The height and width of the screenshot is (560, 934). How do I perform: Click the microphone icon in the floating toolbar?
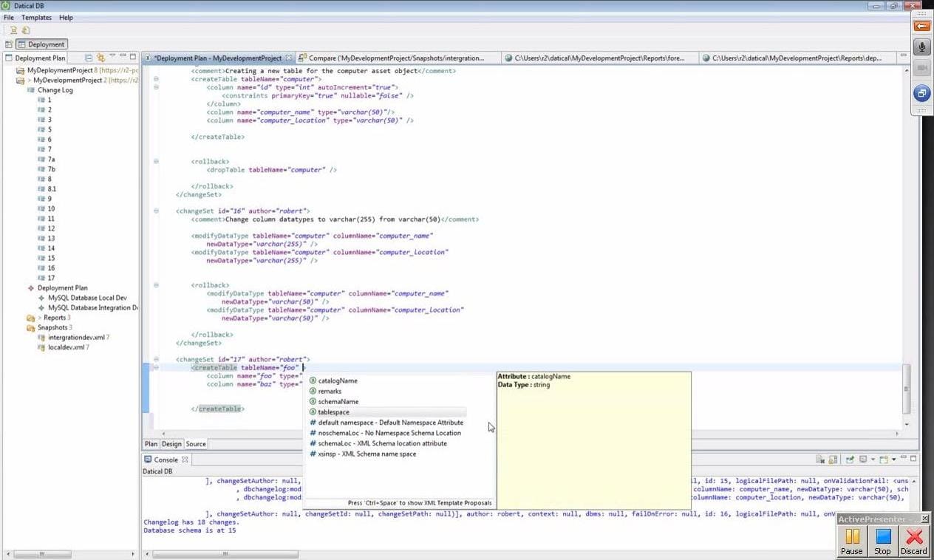pyautogui.click(x=921, y=47)
